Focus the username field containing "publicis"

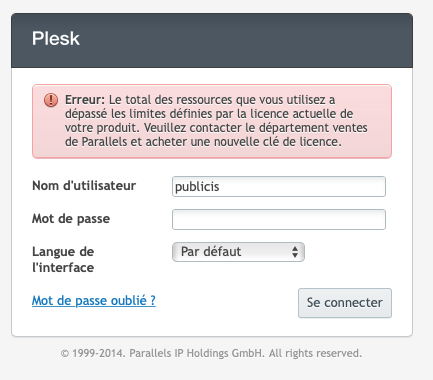(x=279, y=187)
